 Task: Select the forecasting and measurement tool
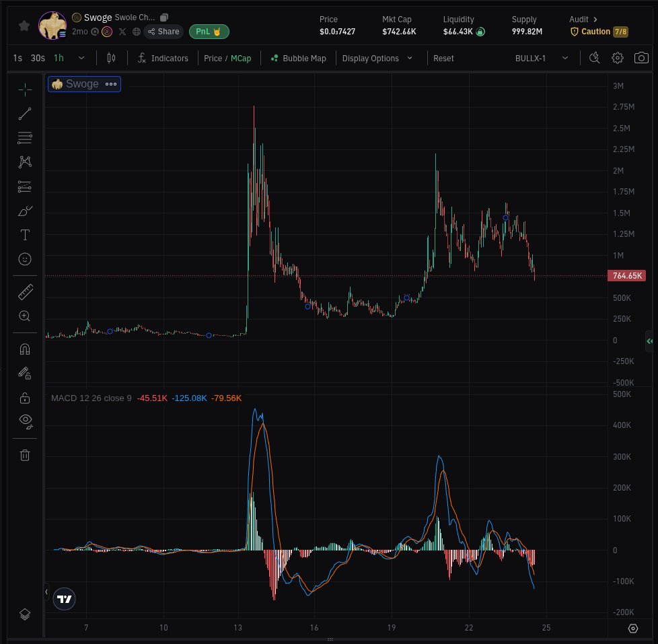(x=25, y=186)
